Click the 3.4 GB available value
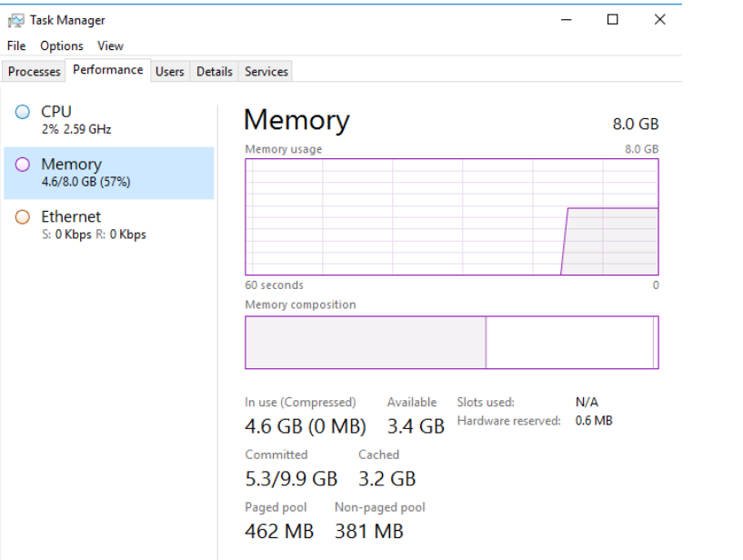The image size is (743, 560). coord(416,426)
